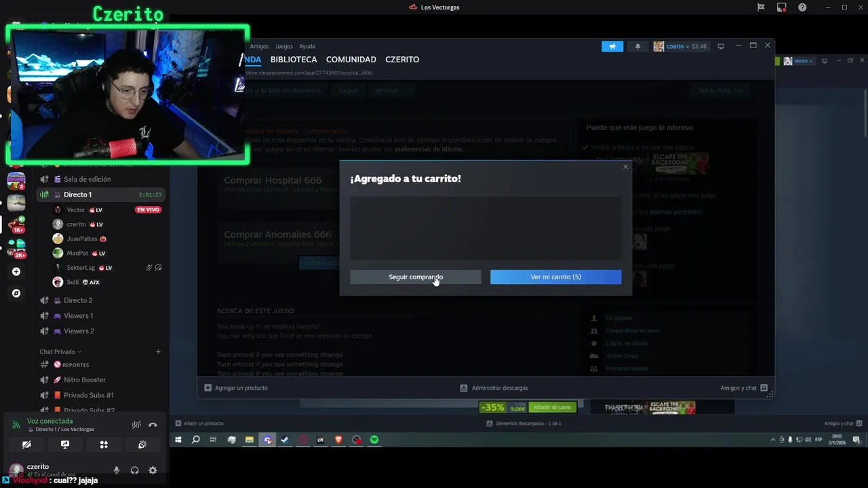Click Add a Server plus icon
The height and width of the screenshot is (488, 868).
pos(16,272)
